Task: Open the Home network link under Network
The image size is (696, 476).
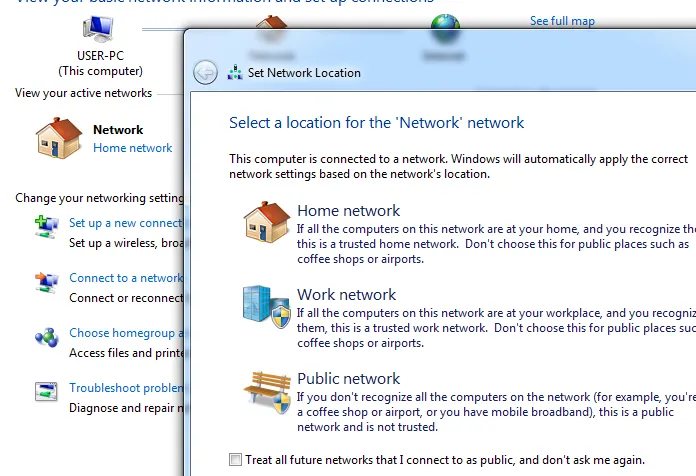Action: (132, 148)
